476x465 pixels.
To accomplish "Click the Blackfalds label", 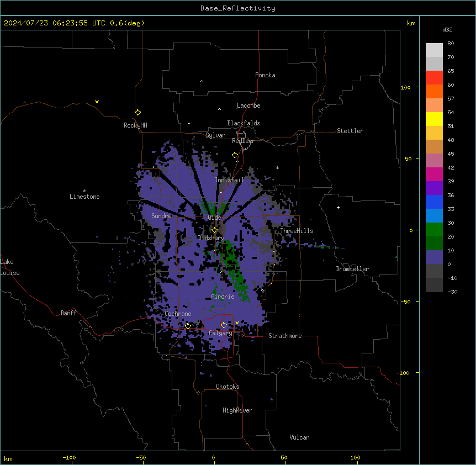I will 244,123.
